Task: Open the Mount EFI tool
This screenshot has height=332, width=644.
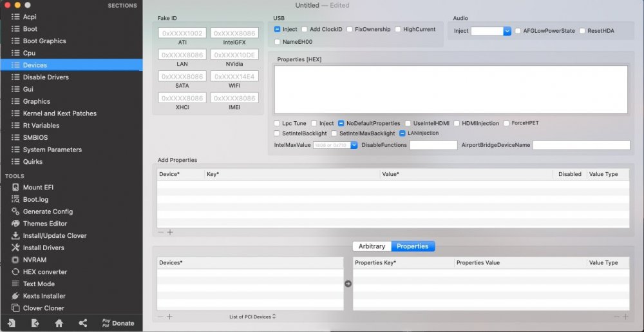Action: 38,187
